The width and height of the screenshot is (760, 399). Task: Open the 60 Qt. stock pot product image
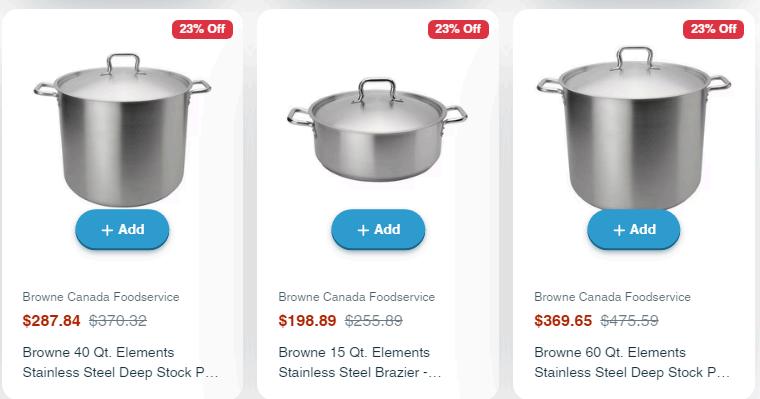pyautogui.click(x=633, y=128)
